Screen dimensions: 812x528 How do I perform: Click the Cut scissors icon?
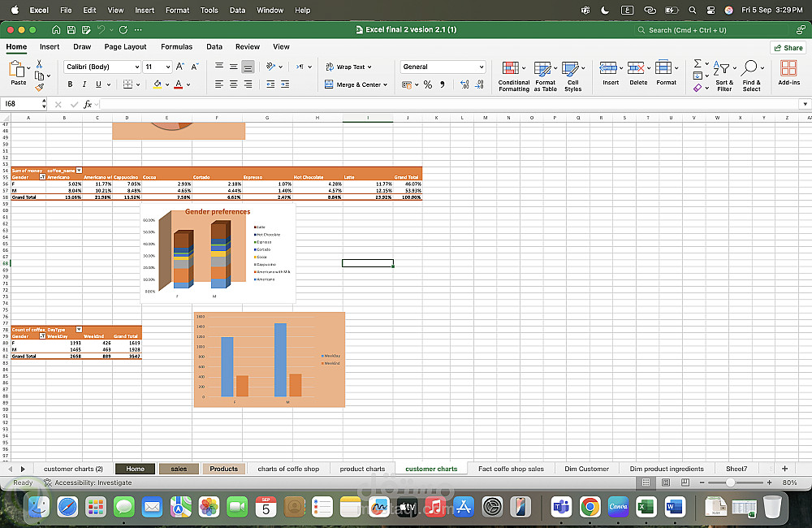39,64
